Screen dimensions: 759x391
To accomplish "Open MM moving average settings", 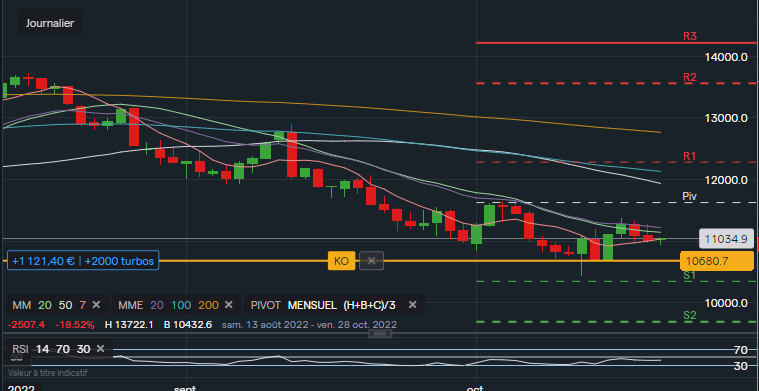I will point(22,305).
